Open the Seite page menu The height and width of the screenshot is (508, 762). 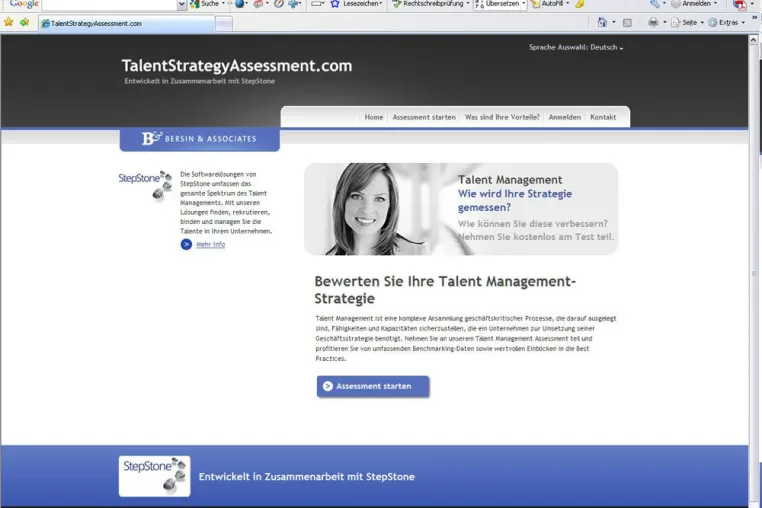point(687,22)
